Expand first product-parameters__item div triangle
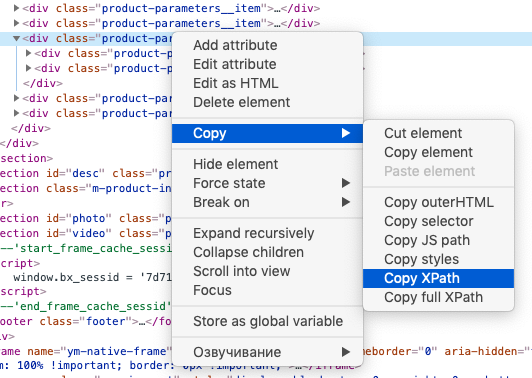 [16, 8]
